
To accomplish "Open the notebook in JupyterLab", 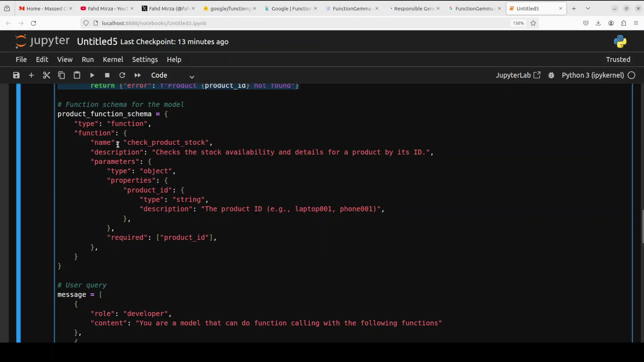I will (518, 75).
